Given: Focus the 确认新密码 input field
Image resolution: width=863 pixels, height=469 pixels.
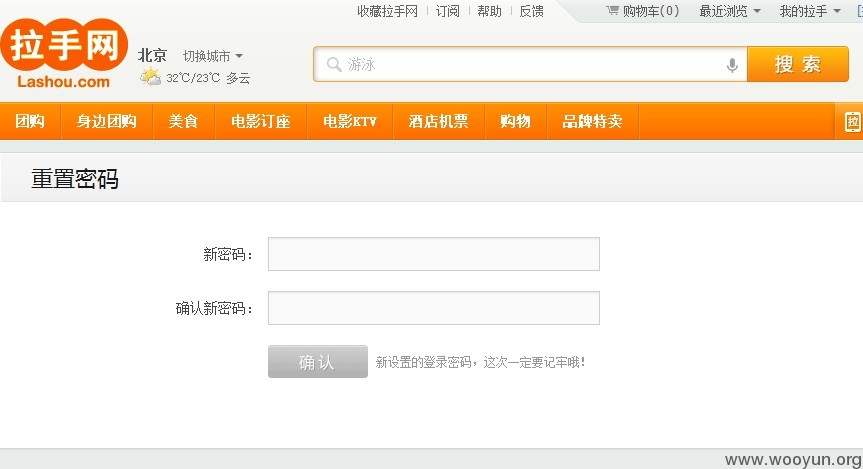Looking at the screenshot, I should tap(434, 308).
